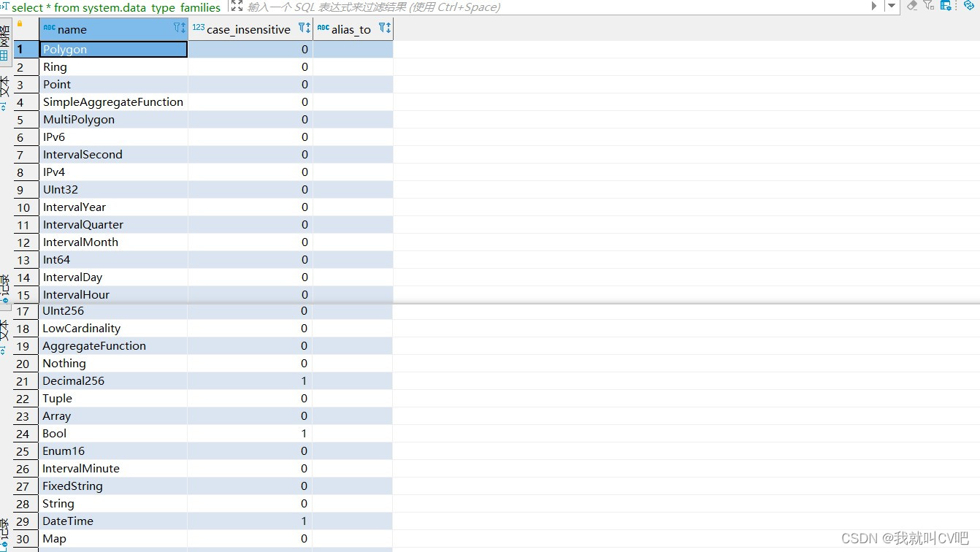980x552 pixels.
Task: Select the SimpleAggregateFunction cell
Action: pos(114,102)
